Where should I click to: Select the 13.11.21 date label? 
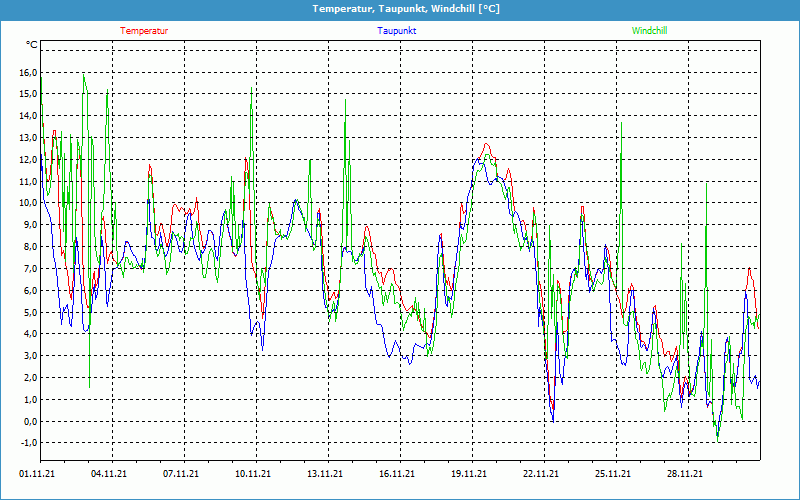325,475
